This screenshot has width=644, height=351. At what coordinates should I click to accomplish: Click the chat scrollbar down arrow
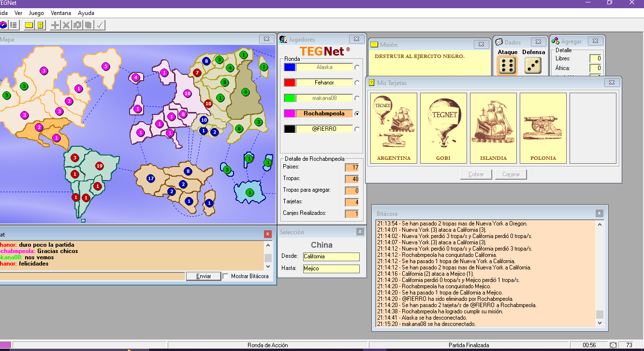[x=268, y=266]
